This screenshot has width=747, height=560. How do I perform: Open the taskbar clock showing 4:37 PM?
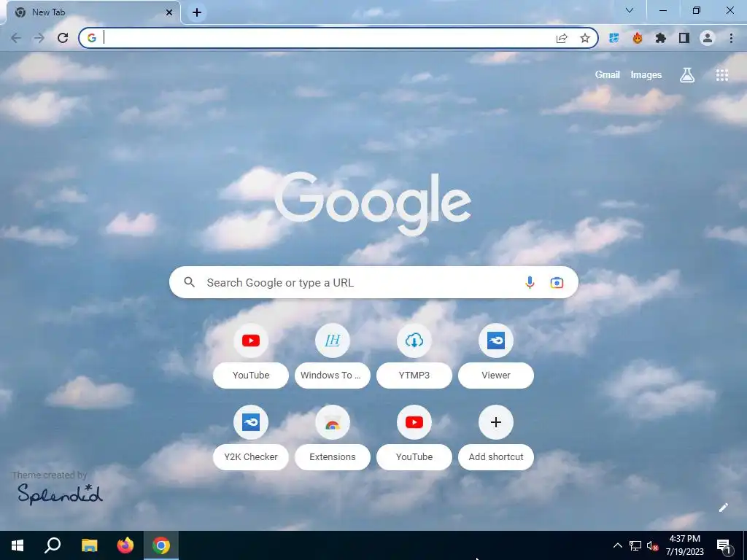(x=684, y=545)
